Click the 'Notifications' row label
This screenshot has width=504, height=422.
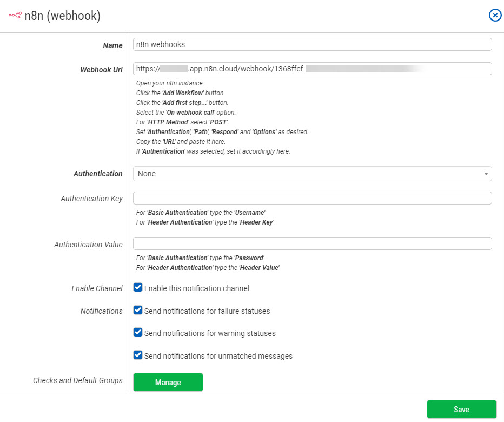click(101, 311)
